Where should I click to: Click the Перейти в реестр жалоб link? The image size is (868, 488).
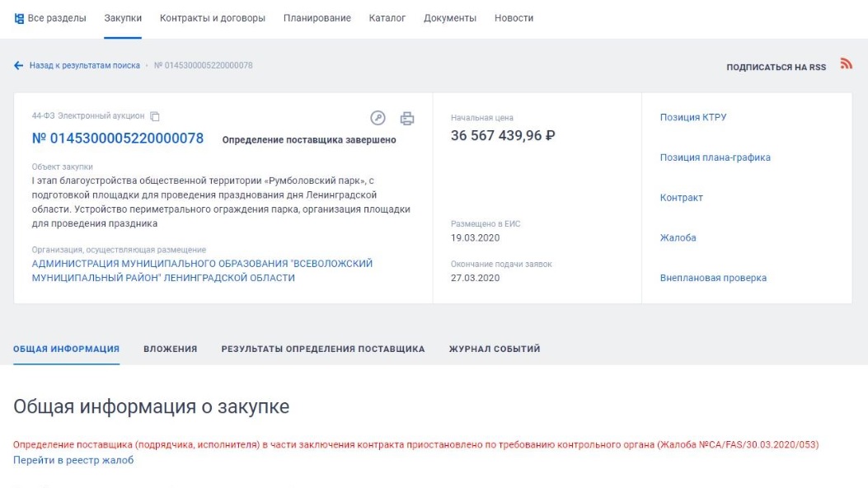click(x=73, y=460)
